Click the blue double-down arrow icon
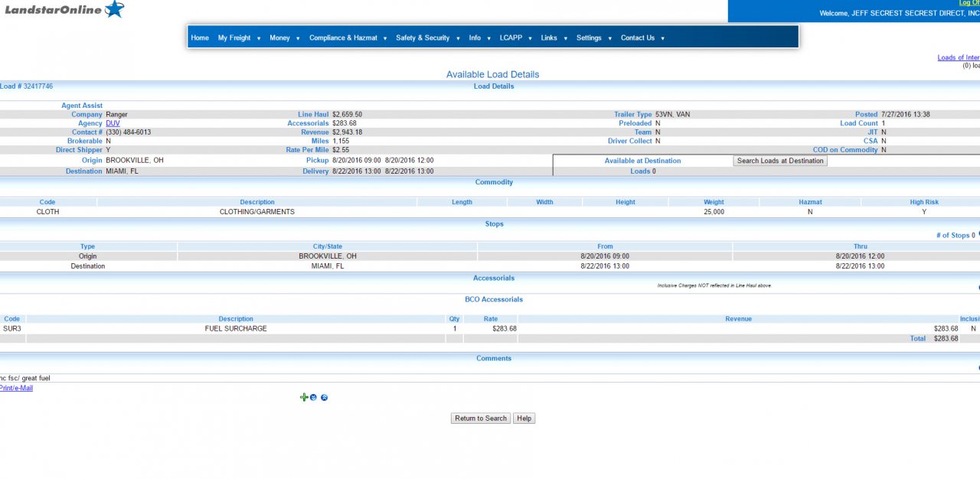This screenshot has width=980, height=479. pos(313,397)
